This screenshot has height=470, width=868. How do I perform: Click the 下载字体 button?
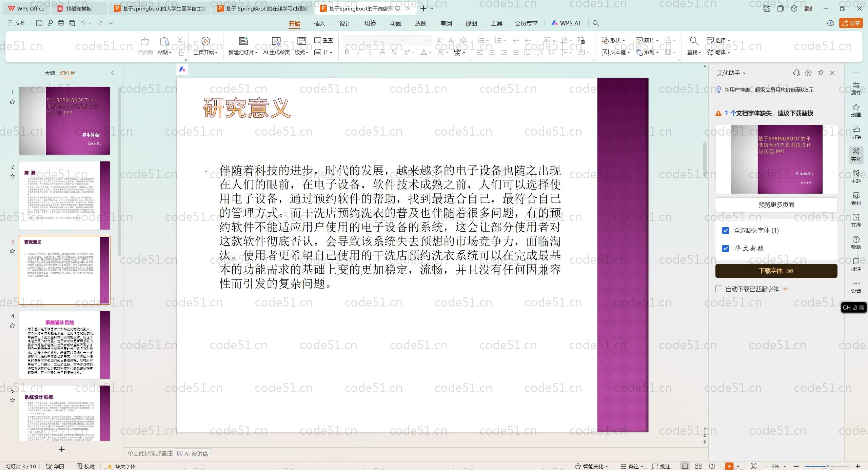[x=776, y=271]
